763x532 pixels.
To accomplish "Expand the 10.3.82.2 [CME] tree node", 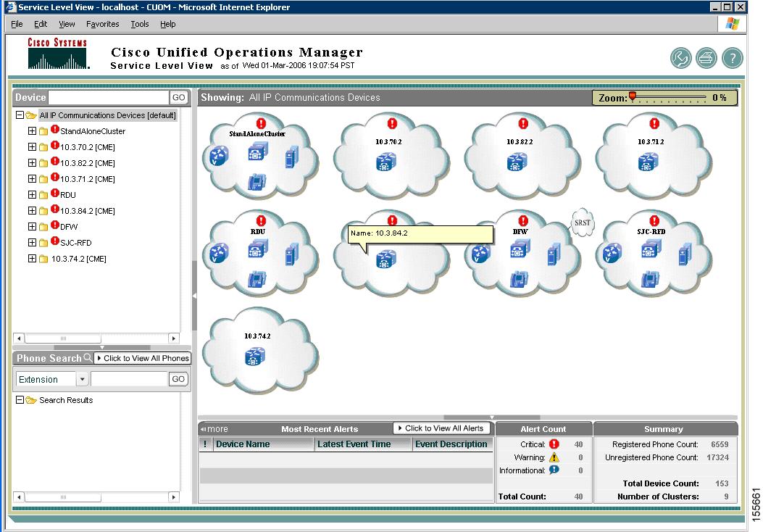I will point(32,162).
